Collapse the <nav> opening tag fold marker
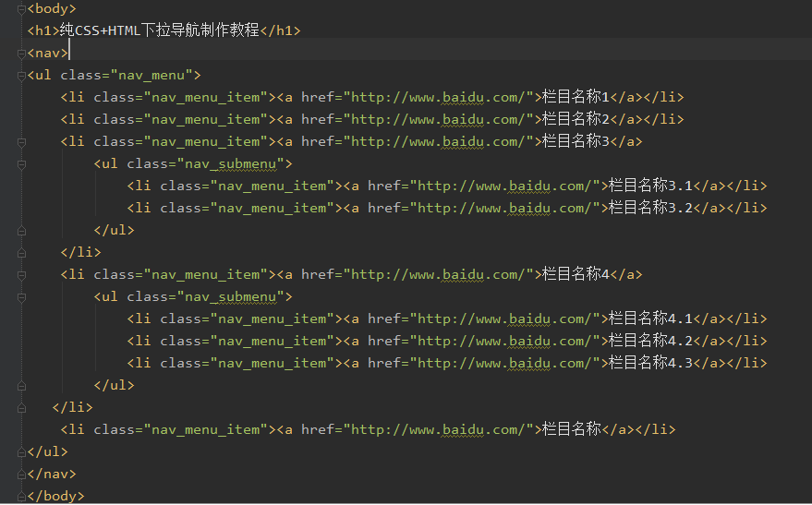 point(22,54)
